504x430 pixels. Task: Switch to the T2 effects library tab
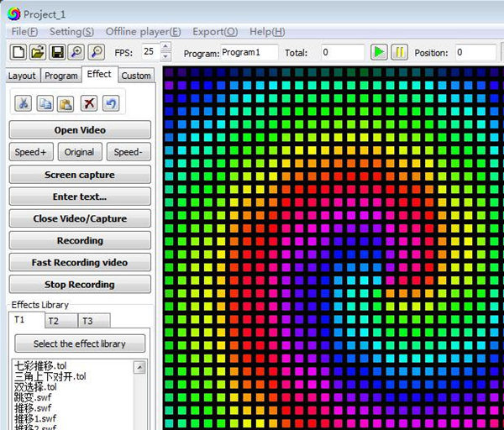tap(61, 321)
